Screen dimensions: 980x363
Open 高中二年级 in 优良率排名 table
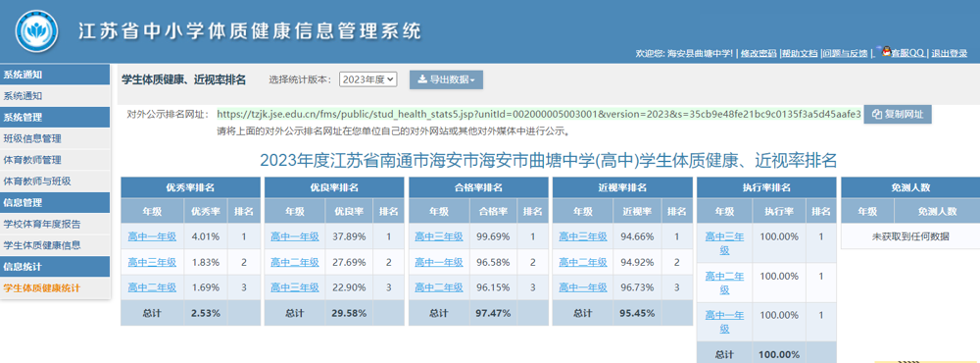[x=295, y=262]
